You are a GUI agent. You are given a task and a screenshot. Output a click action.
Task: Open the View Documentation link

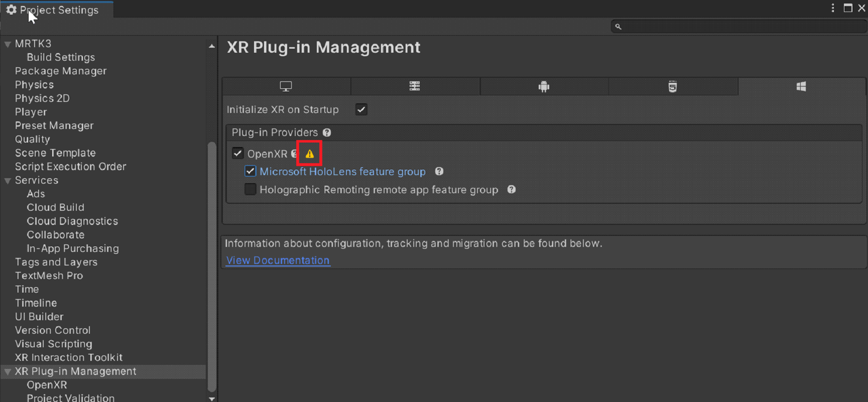(278, 260)
